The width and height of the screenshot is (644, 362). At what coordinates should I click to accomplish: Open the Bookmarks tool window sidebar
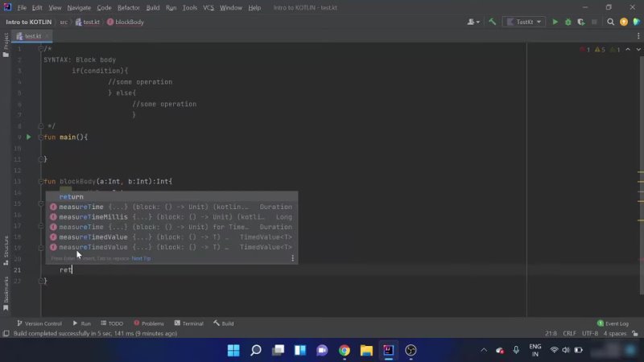click(6, 294)
